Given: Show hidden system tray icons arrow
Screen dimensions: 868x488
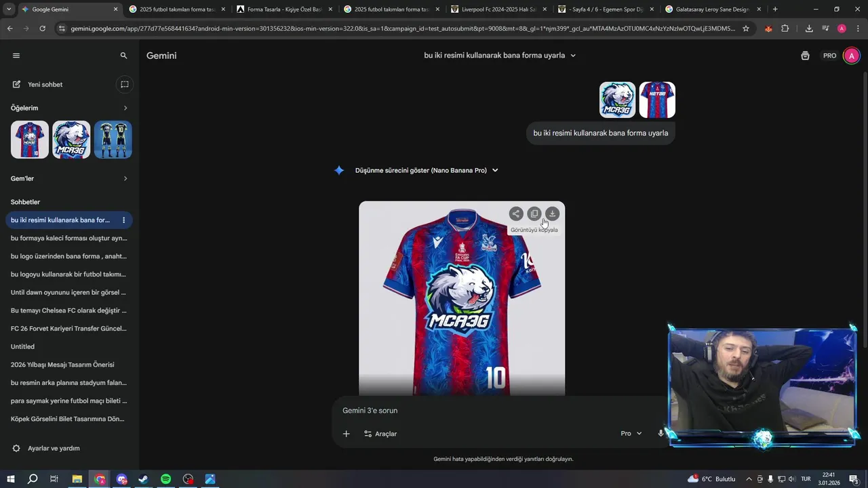Looking at the screenshot, I should pos(749,479).
